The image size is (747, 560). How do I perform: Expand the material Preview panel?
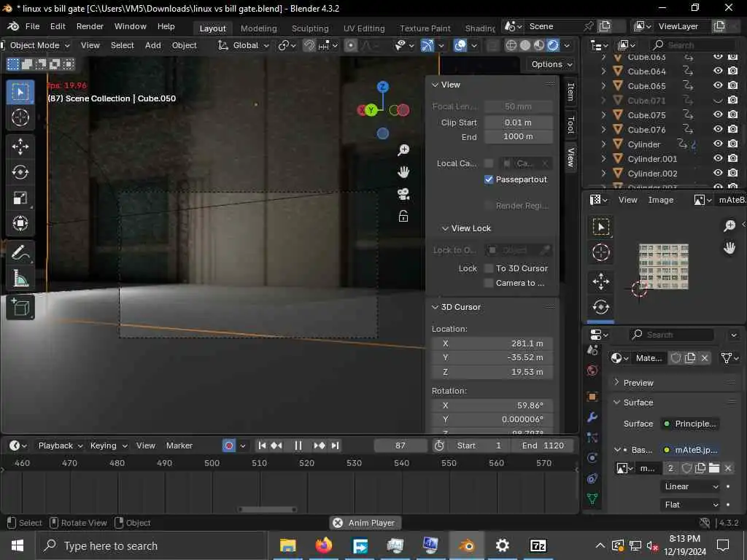click(616, 382)
